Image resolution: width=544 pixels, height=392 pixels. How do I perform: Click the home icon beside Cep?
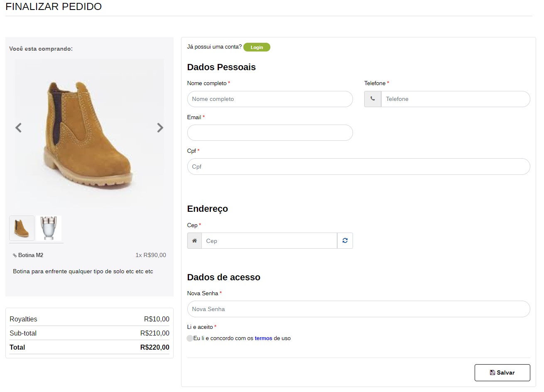pyautogui.click(x=194, y=241)
